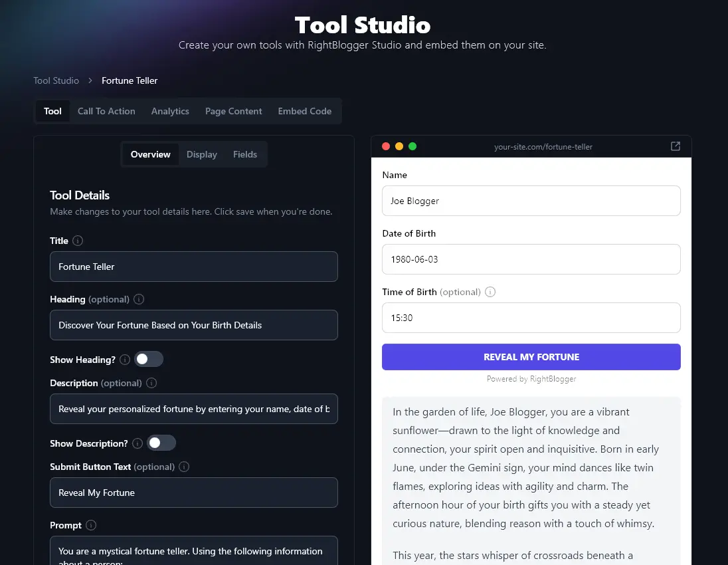
Task: Click info icon next to Show Heading
Action: [x=125, y=360]
